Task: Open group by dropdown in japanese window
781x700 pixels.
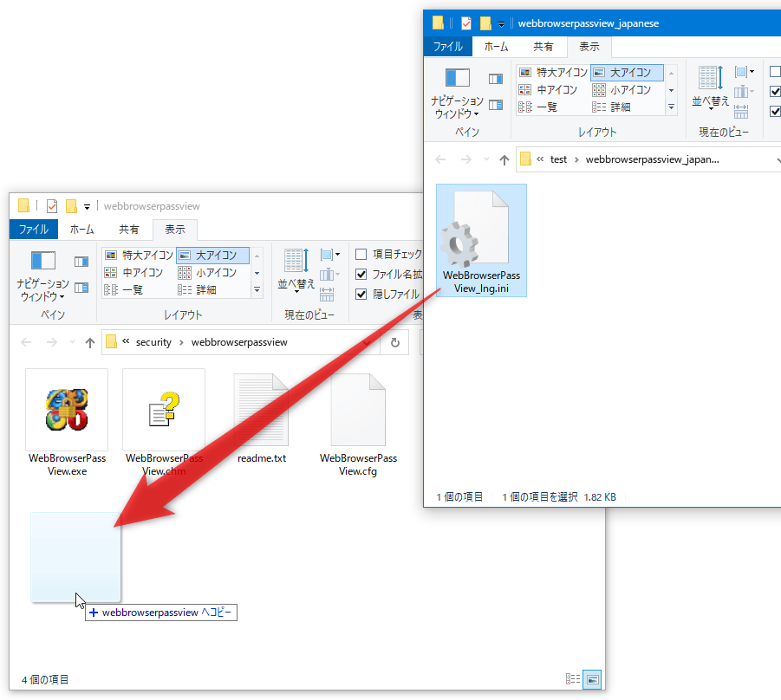Action: pyautogui.click(x=745, y=72)
